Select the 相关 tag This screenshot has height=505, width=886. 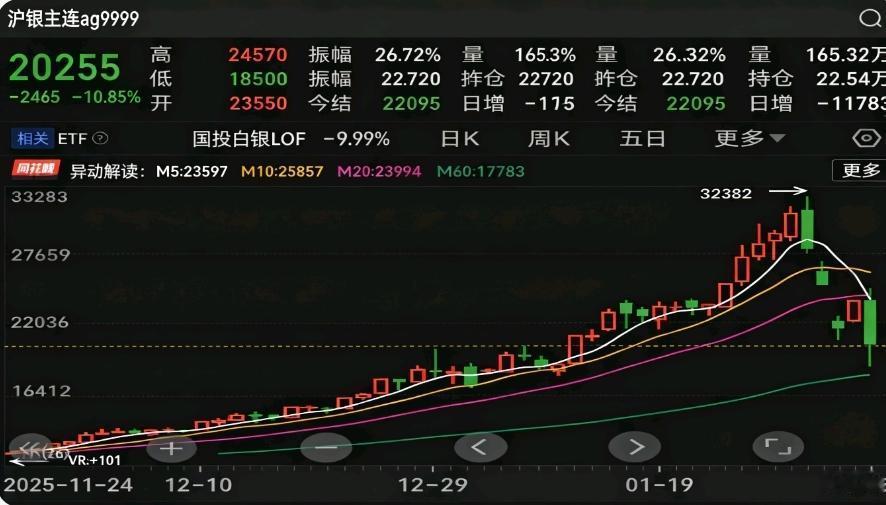(x=32, y=138)
